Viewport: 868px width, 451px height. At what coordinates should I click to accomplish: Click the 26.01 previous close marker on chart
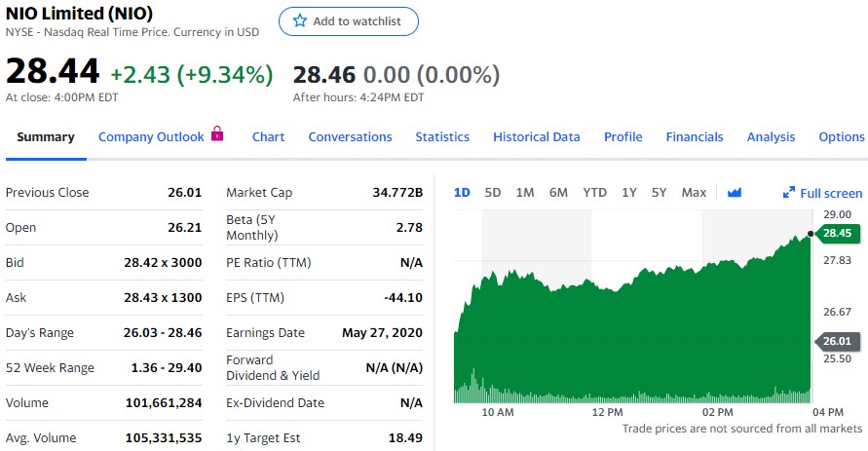[x=836, y=341]
